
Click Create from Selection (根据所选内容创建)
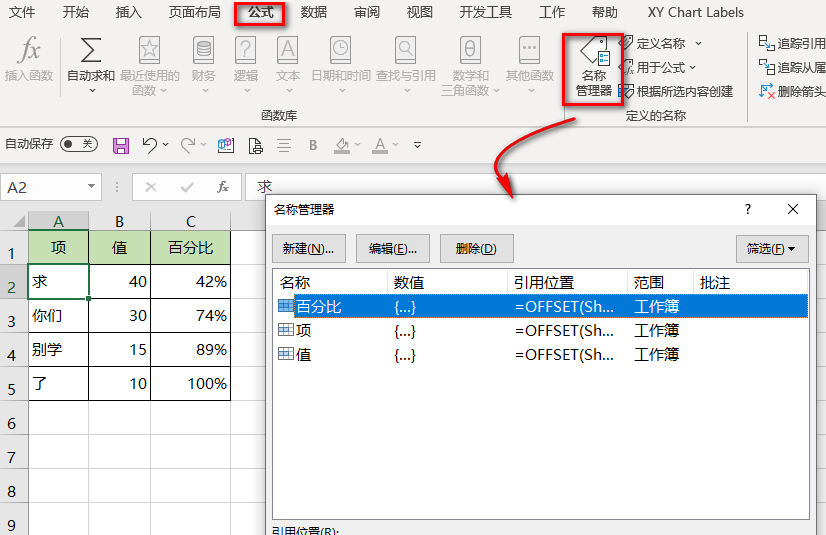point(676,92)
